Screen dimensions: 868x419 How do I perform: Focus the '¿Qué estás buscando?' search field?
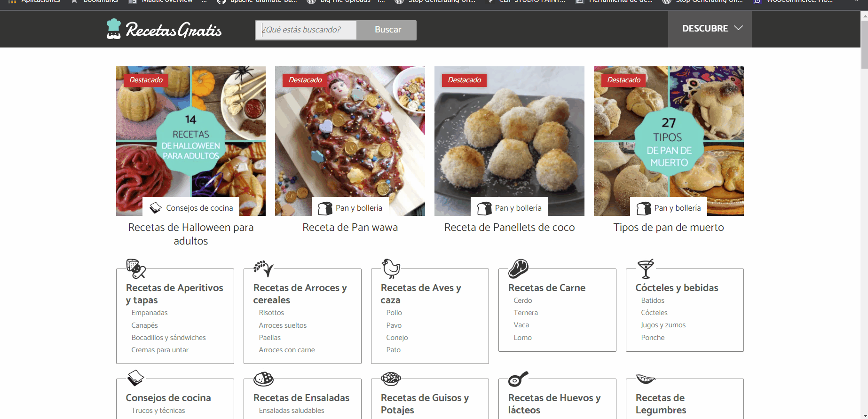click(x=306, y=30)
